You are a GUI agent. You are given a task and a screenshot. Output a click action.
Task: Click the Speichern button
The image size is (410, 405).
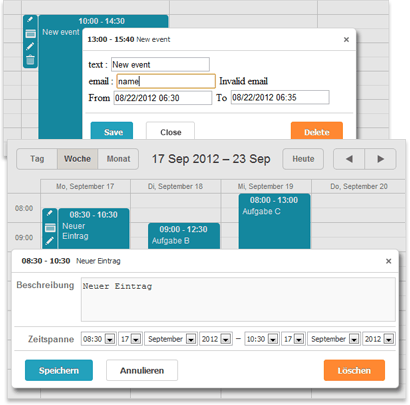pos(59,370)
